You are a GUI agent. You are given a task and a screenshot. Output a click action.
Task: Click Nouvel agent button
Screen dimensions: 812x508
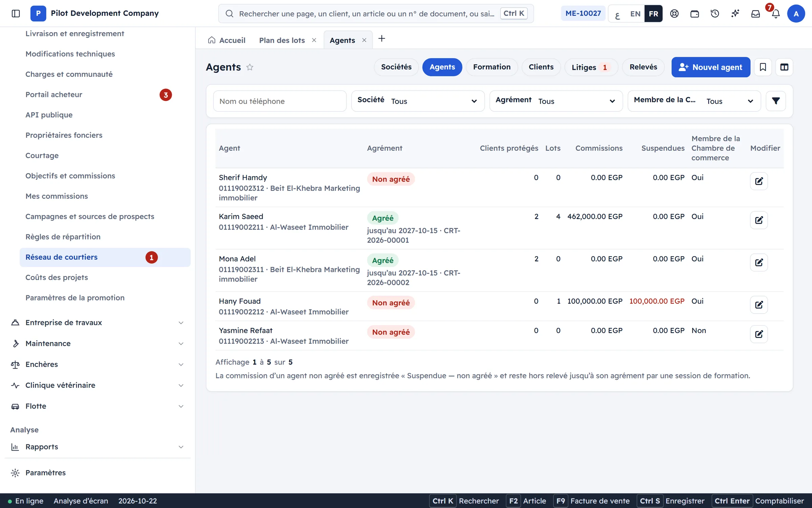tap(710, 67)
